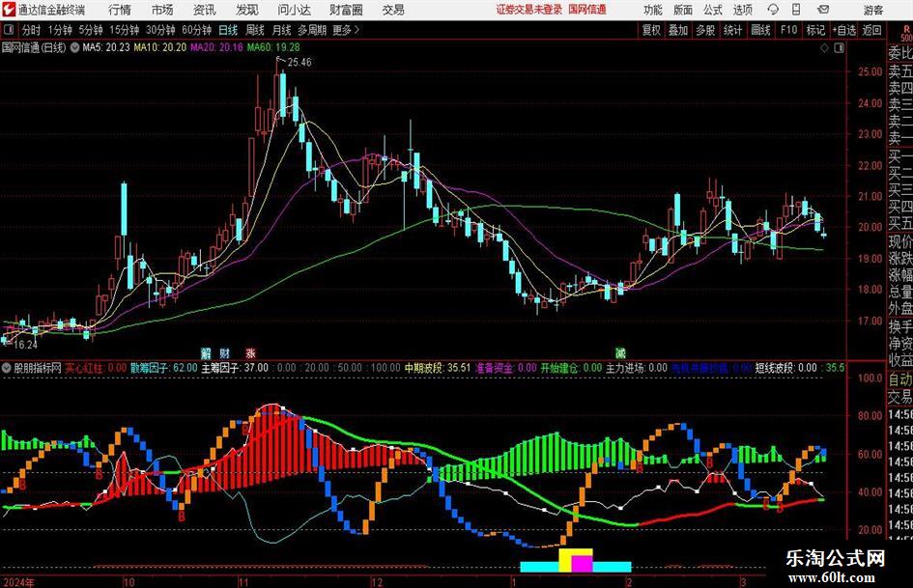This screenshot has height=588, width=913.
Task: Open the 财富圈 menu
Action: 346,10
